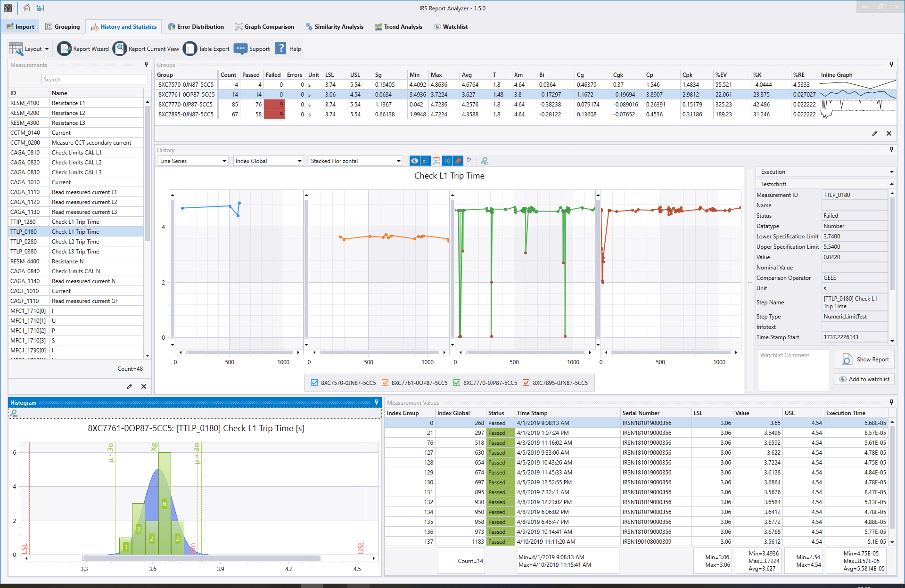Clear Measurements selection with X icon
Screen dimensions: 905x588
(x=144, y=386)
